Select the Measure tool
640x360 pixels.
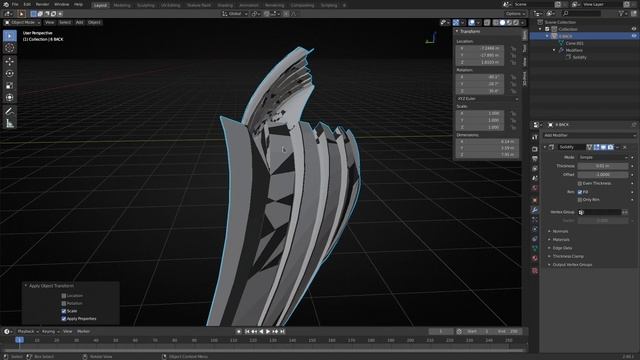click(x=10, y=123)
